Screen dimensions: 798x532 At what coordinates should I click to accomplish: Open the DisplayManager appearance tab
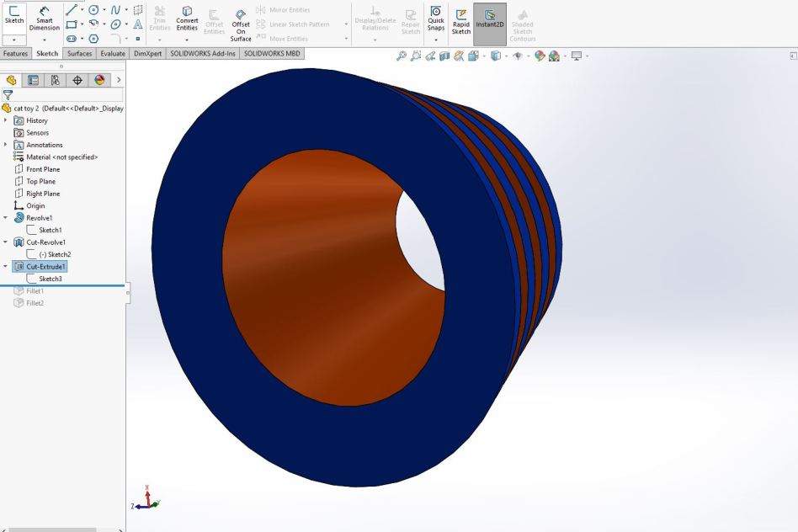pos(99,80)
